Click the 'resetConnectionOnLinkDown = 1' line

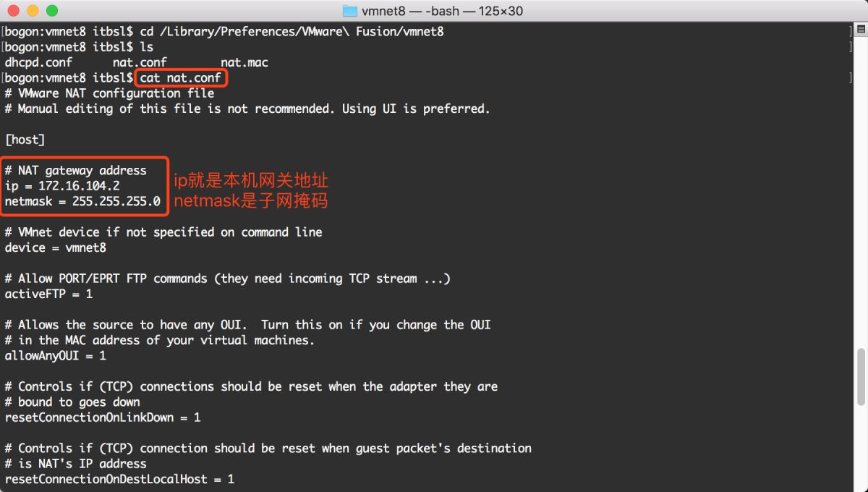pos(103,417)
